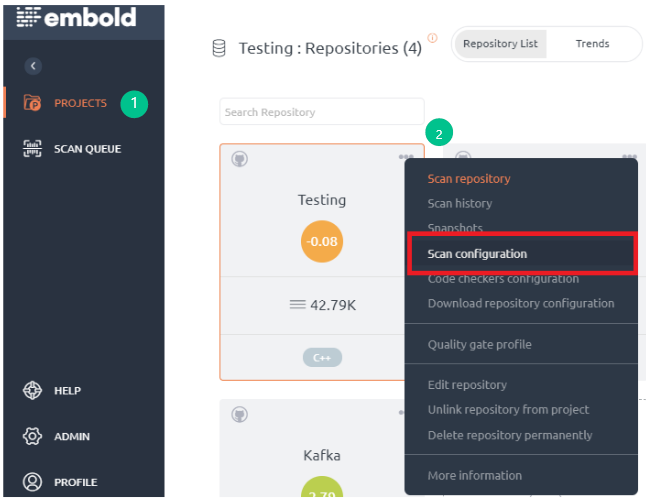Viewport: 646px width, 498px height.
Task: Click the -0.08 rating circle on Testing
Action: coord(322,241)
